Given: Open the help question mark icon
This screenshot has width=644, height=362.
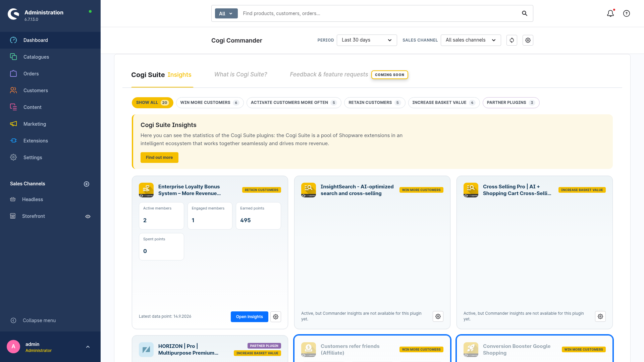Looking at the screenshot, I should pos(627,13).
